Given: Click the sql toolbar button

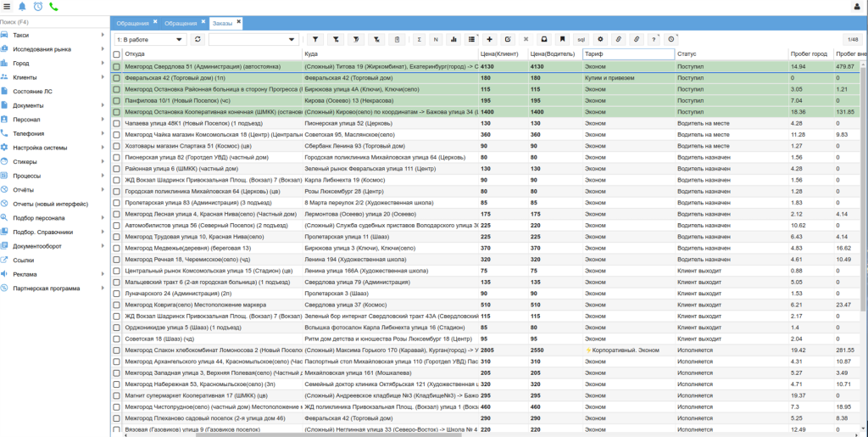Looking at the screenshot, I should pyautogui.click(x=581, y=39).
